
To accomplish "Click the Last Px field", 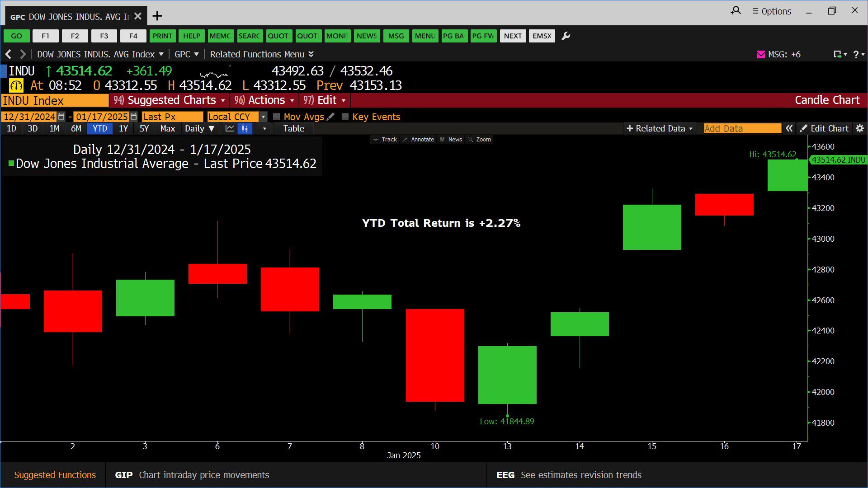I will tap(172, 117).
